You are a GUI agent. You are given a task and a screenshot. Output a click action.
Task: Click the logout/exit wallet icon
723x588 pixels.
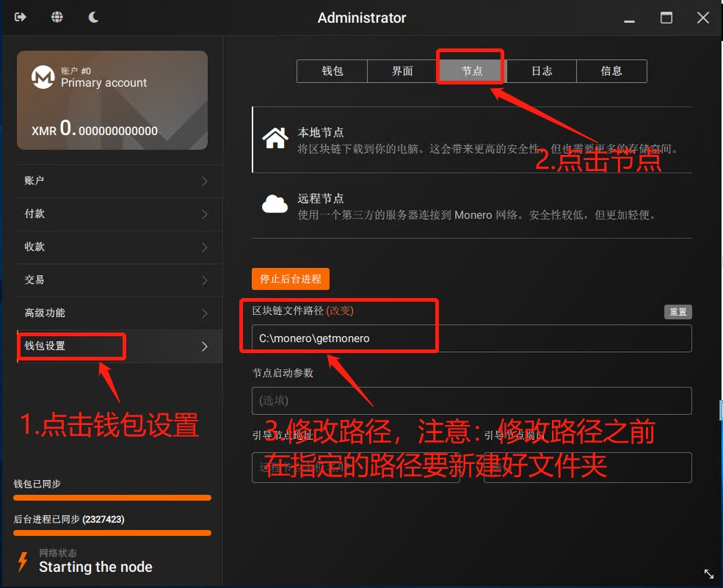pos(21,18)
